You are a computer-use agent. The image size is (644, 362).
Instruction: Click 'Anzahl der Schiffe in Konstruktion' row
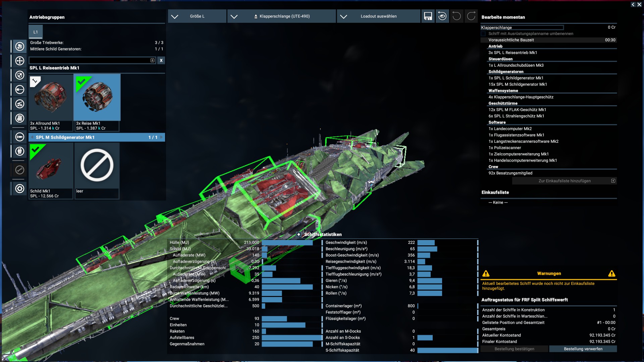tap(548, 310)
